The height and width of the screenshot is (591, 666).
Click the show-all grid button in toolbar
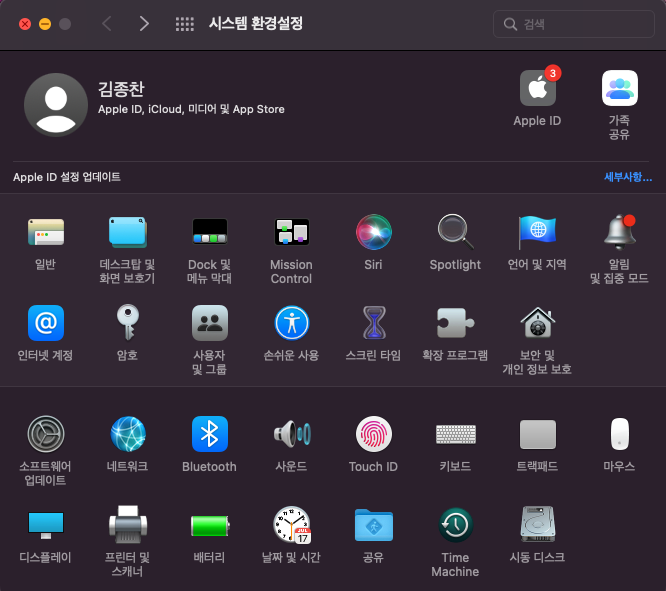point(184,24)
